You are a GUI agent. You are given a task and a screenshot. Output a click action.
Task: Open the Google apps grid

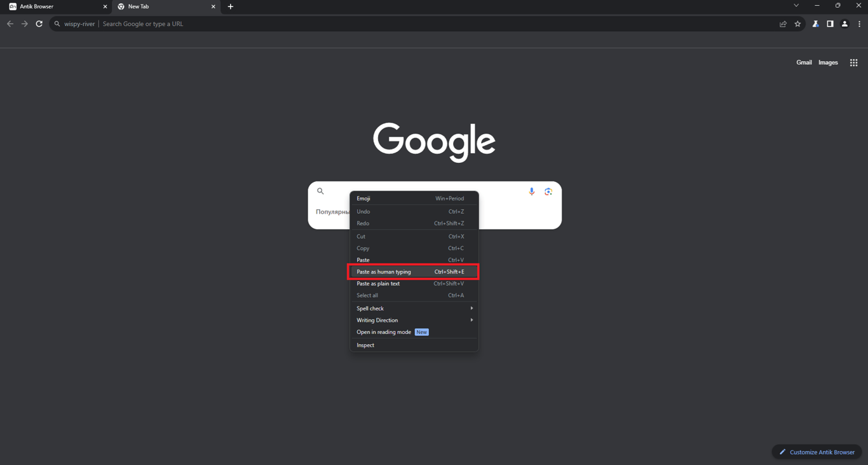coord(853,62)
